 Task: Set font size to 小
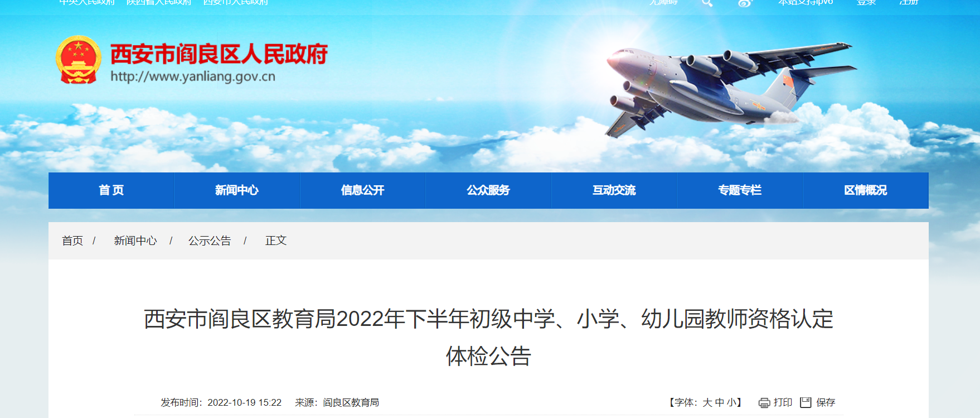[731, 402]
